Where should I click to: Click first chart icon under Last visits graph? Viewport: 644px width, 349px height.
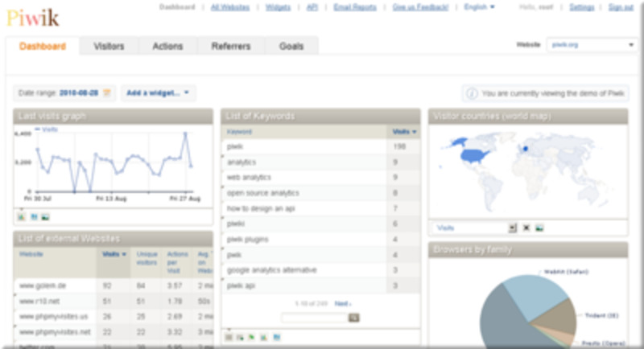[22, 216]
